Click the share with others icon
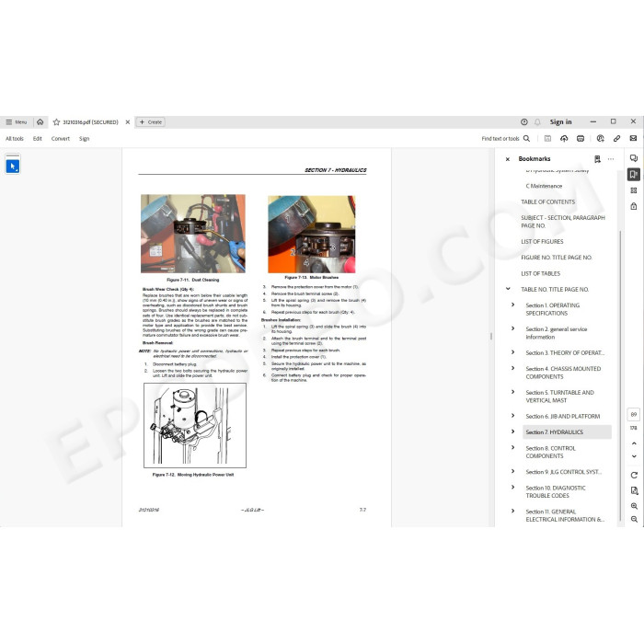The width and height of the screenshot is (644, 644). [601, 139]
